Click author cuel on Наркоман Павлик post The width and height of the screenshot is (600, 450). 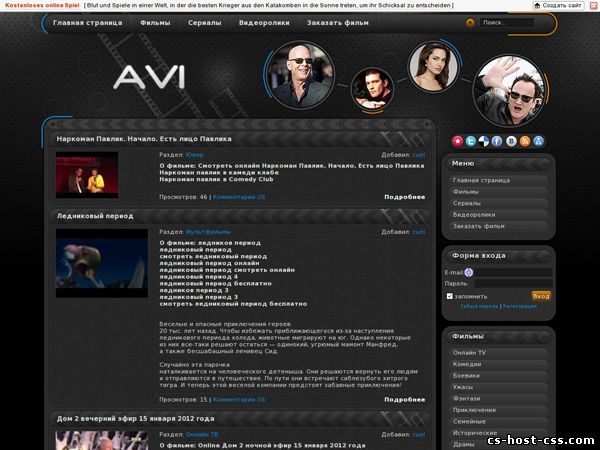[x=419, y=155]
